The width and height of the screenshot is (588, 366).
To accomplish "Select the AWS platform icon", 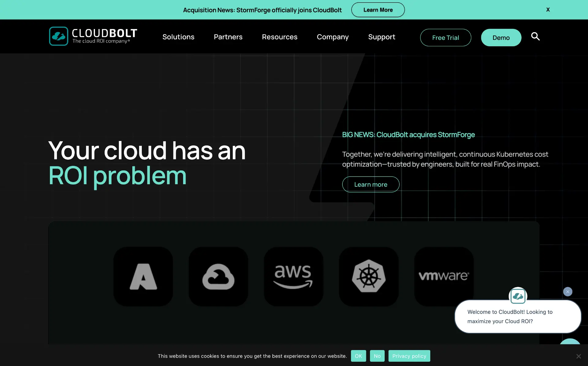I will tap(293, 276).
